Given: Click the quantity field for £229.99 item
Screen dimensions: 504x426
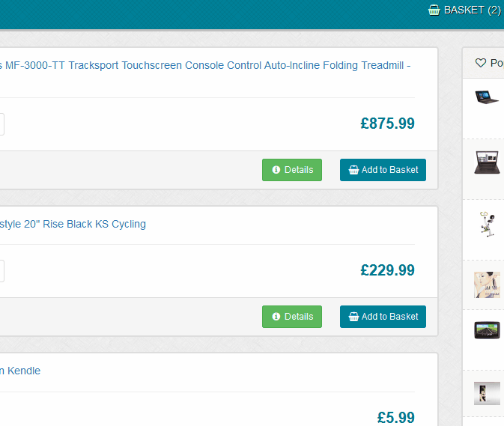Looking at the screenshot, I should pos(1,271).
